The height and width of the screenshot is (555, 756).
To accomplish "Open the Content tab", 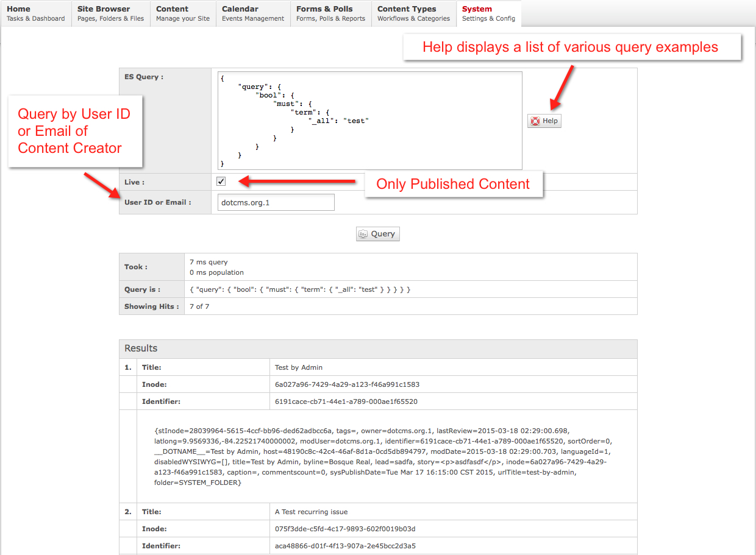I will [183, 13].
